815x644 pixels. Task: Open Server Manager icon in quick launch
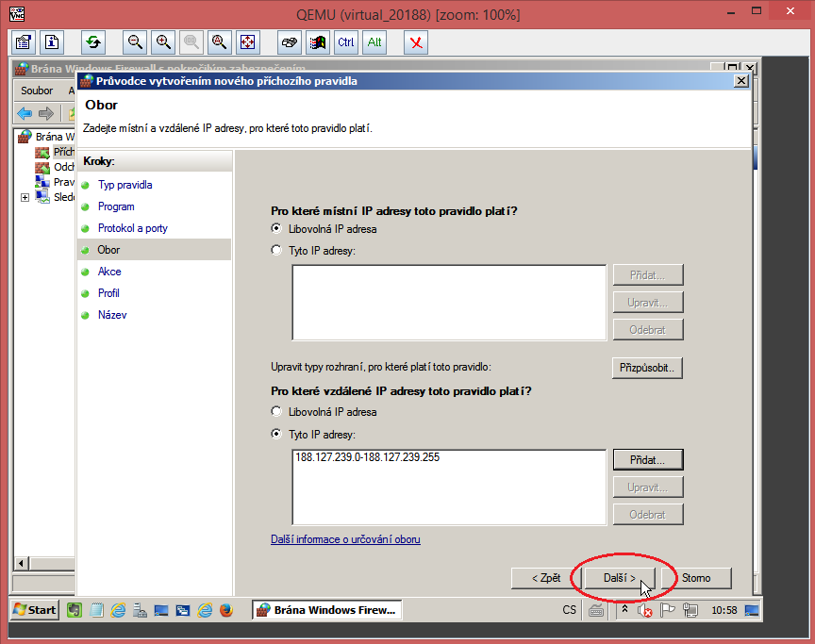pyautogui.click(x=140, y=610)
